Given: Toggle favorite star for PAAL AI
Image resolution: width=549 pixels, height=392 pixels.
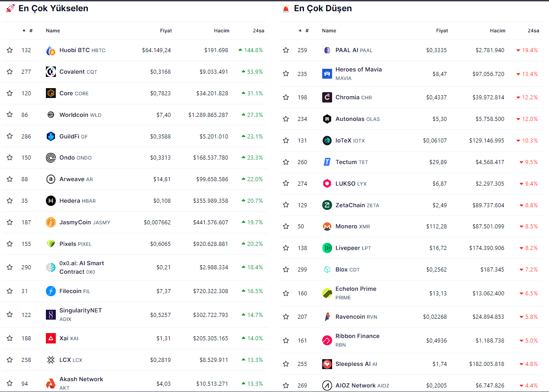Looking at the screenshot, I should [x=286, y=50].
